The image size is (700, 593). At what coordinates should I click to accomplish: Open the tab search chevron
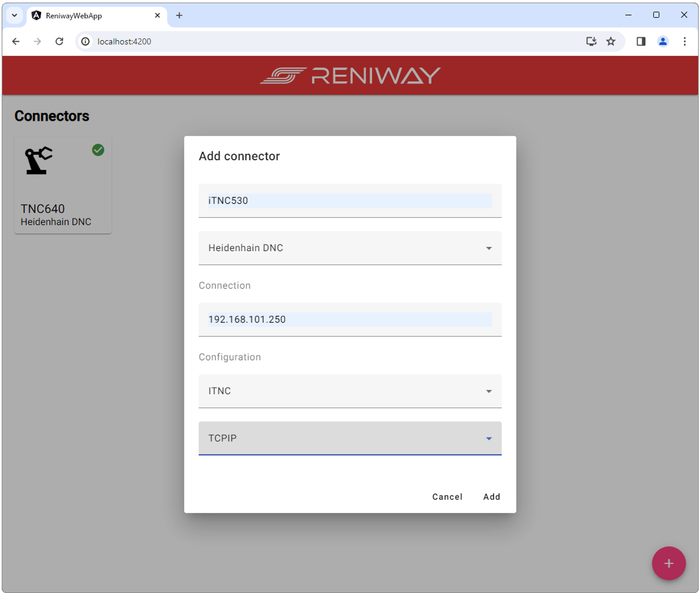[x=15, y=15]
